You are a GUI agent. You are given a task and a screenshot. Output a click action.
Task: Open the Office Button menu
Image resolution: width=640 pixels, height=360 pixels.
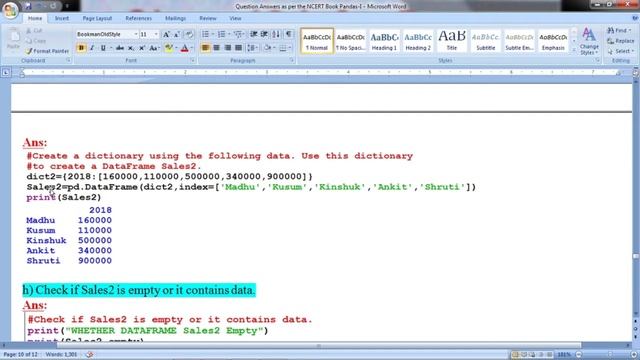pyautogui.click(x=10, y=10)
